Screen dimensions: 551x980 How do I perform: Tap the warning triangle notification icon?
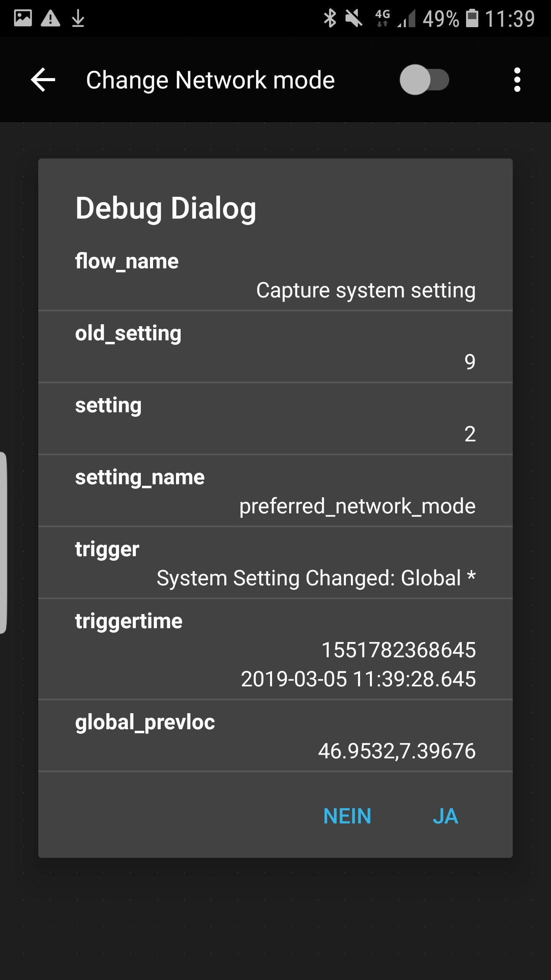(51, 18)
